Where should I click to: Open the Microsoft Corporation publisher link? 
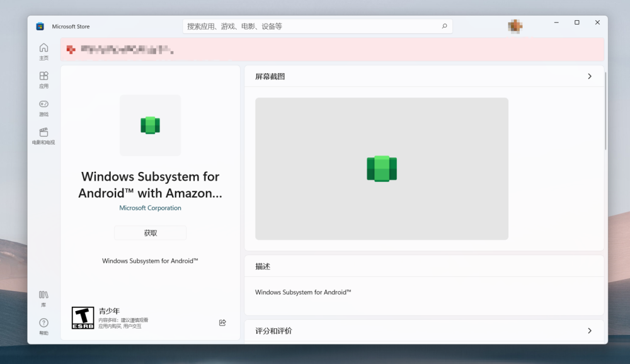coord(150,207)
